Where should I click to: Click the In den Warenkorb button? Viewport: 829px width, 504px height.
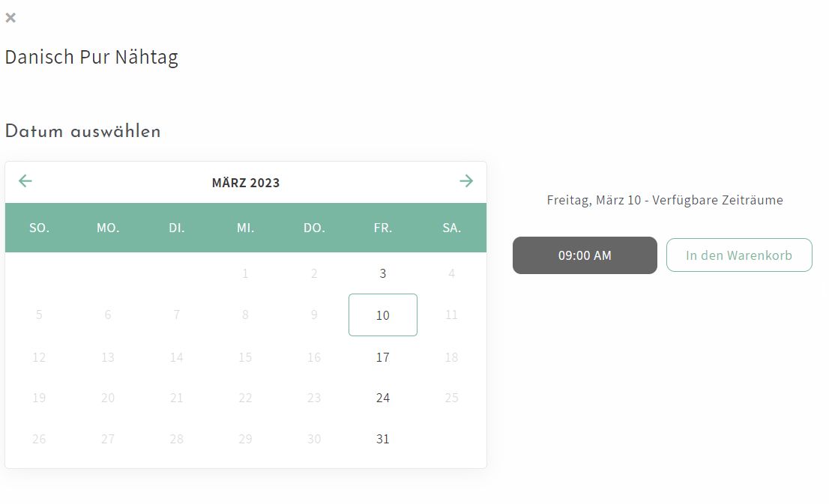tap(738, 255)
